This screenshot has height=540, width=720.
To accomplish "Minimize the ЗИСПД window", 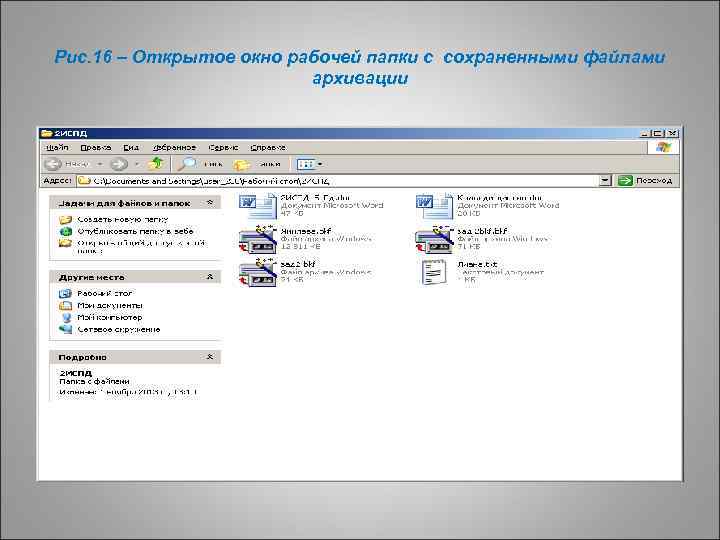I will 645,133.
